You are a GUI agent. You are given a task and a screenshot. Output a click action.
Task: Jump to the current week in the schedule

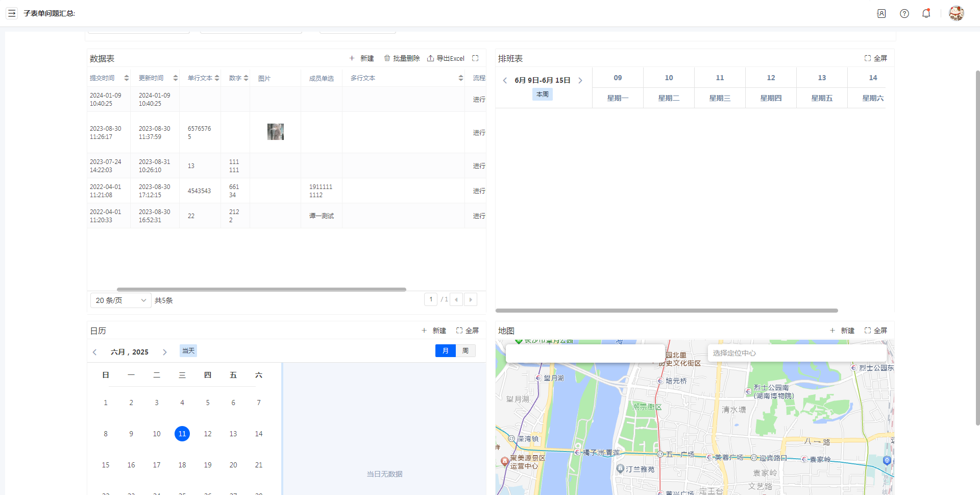(x=542, y=95)
